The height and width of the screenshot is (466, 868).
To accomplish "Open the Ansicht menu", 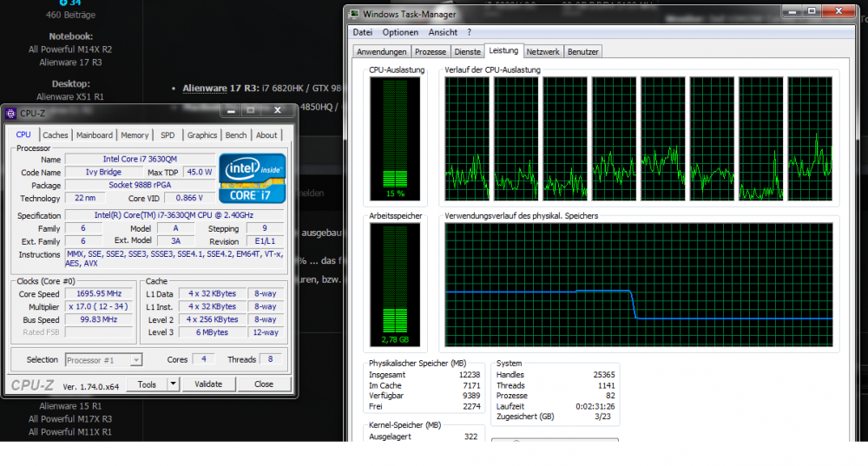I will tap(443, 32).
